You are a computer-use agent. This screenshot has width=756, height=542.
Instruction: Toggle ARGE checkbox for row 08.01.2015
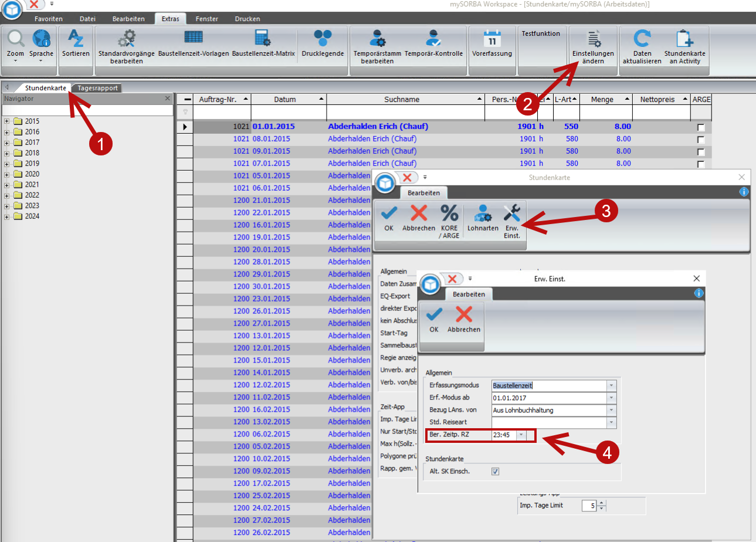tap(700, 140)
